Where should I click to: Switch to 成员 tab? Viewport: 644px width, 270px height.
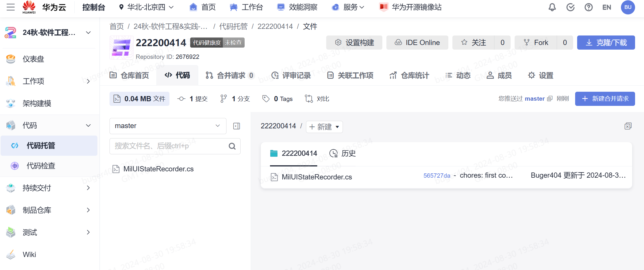(x=499, y=76)
